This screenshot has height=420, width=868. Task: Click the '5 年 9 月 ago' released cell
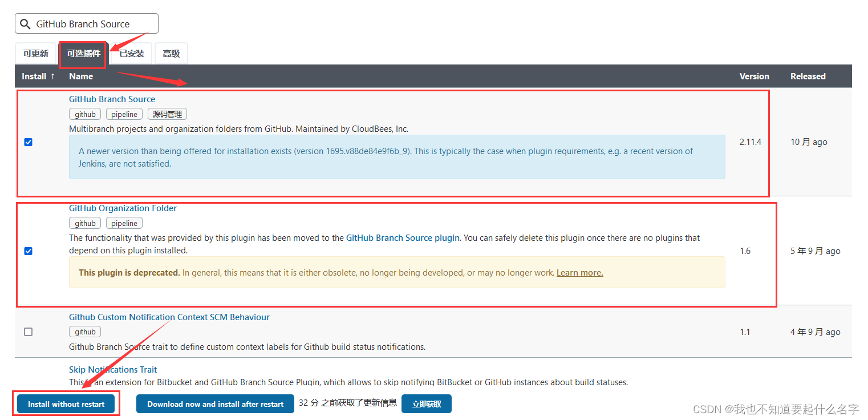[x=816, y=251]
